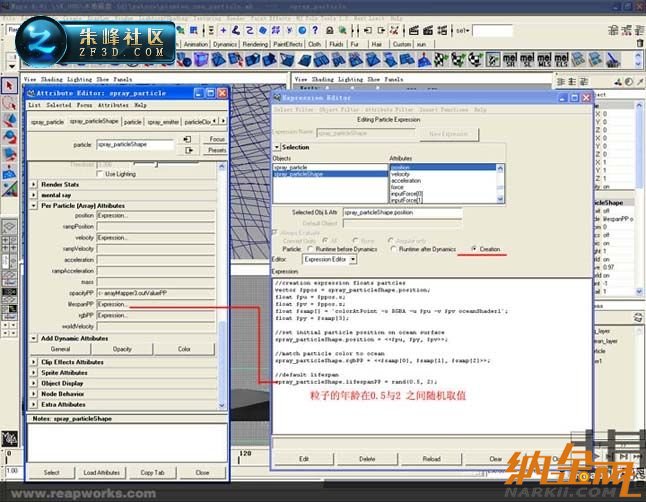Click the output operations arrow icon
The image size is (646, 502).
(x=381, y=30)
